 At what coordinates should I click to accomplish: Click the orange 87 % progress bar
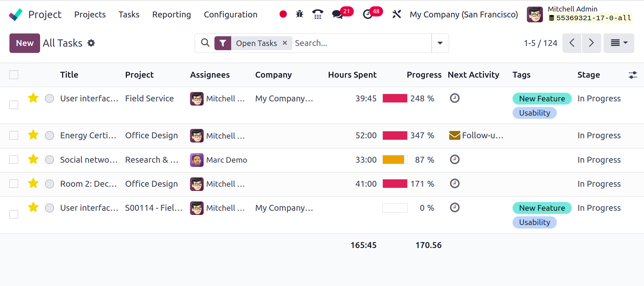click(x=395, y=160)
